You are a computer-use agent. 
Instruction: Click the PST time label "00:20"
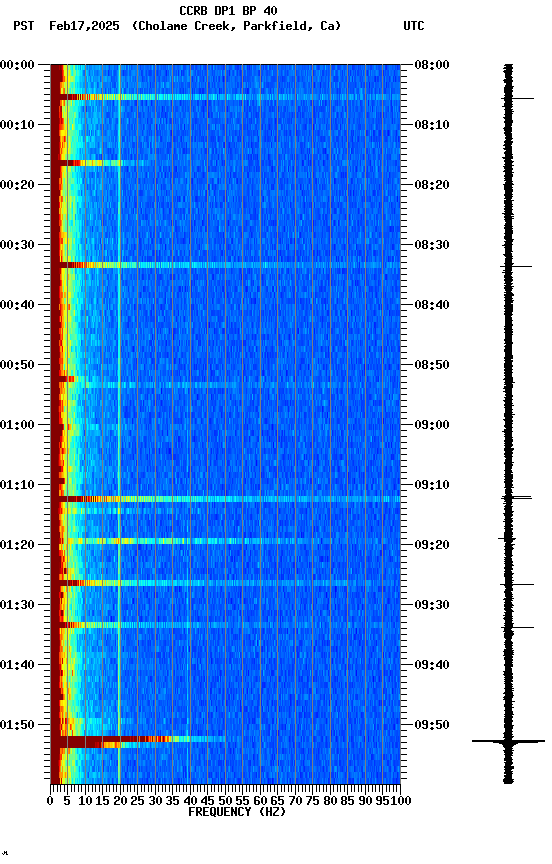pos(17,185)
